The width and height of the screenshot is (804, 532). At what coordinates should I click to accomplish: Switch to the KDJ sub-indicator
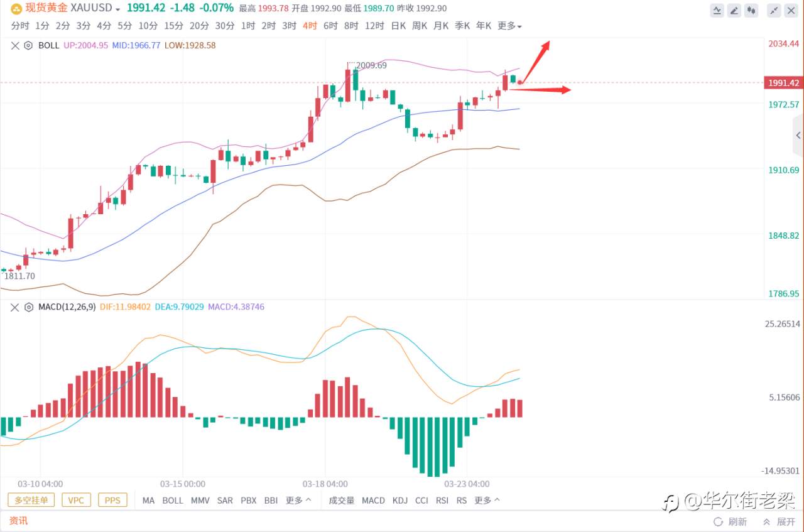tap(399, 501)
